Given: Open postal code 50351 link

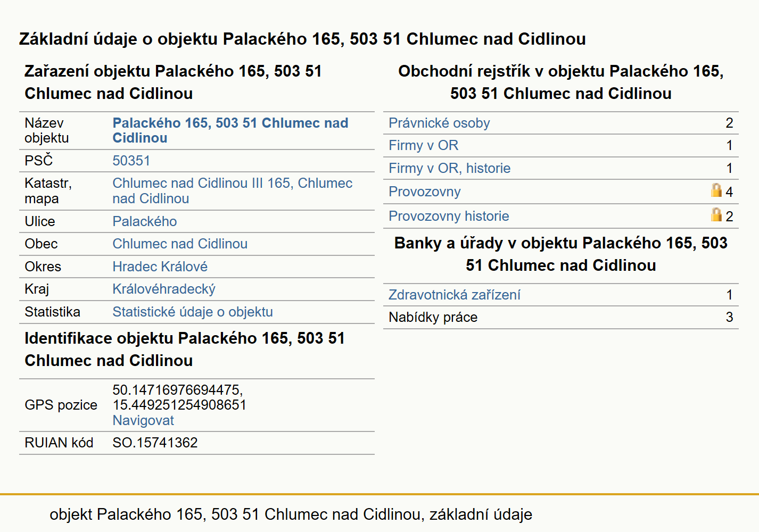Looking at the screenshot, I should coord(131,161).
